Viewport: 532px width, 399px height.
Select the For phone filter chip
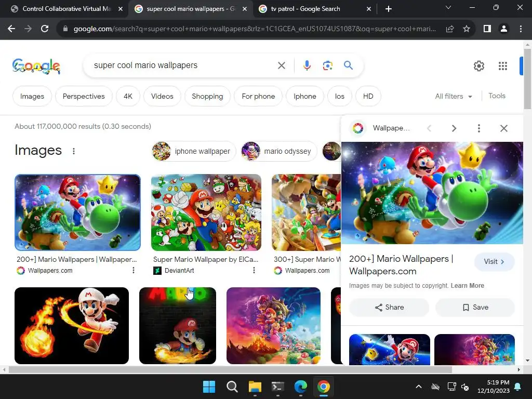tap(258, 96)
